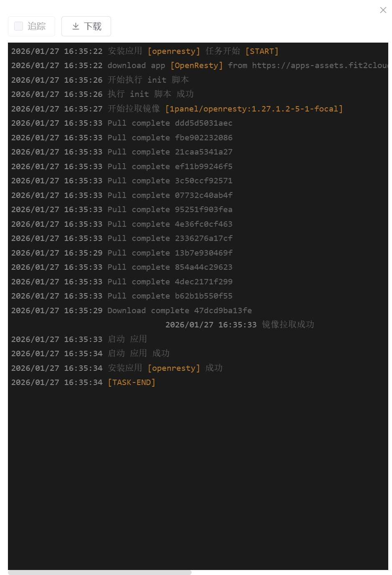The image size is (392, 575).
Task: Click the Download complete 47dcd9ba13fe line
Action: coord(180,311)
